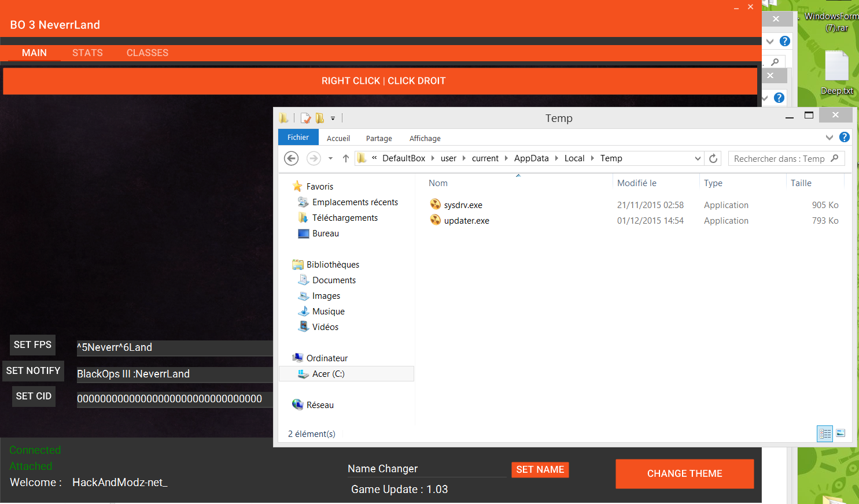Go forward in the Temp Explorer window

coord(314,158)
